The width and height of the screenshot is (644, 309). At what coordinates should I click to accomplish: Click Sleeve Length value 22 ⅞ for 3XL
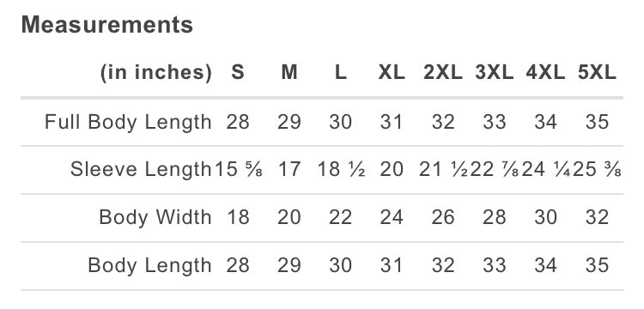tap(494, 169)
